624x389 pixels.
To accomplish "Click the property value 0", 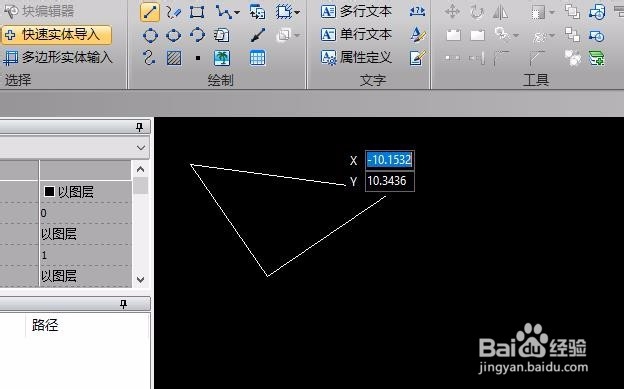I will tap(44, 213).
